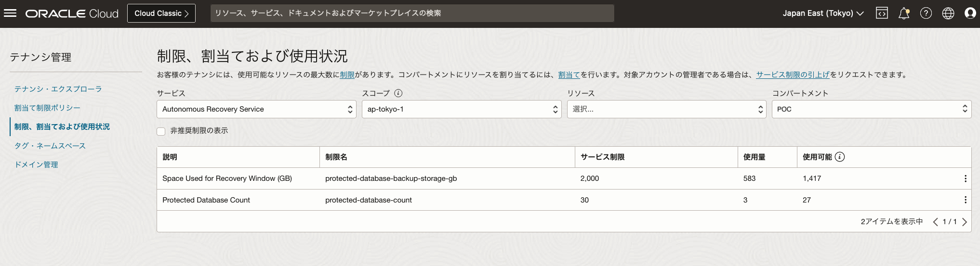The height and width of the screenshot is (266, 980).
Task: Go to next page of results
Action: coord(964,222)
